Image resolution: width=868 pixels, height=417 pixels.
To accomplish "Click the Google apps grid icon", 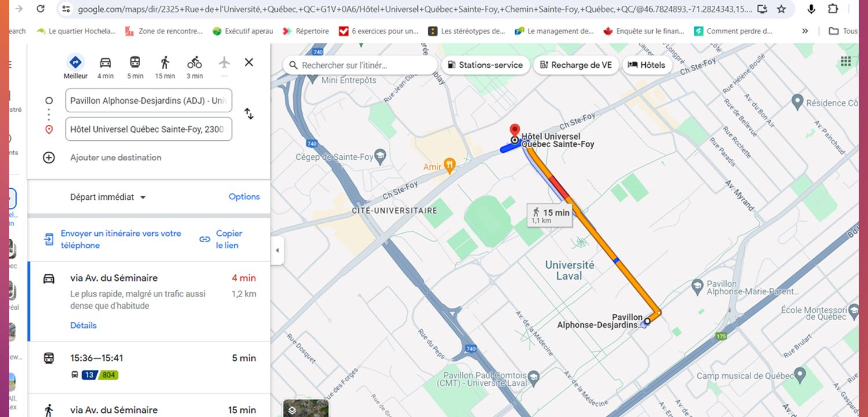I will pos(845,62).
